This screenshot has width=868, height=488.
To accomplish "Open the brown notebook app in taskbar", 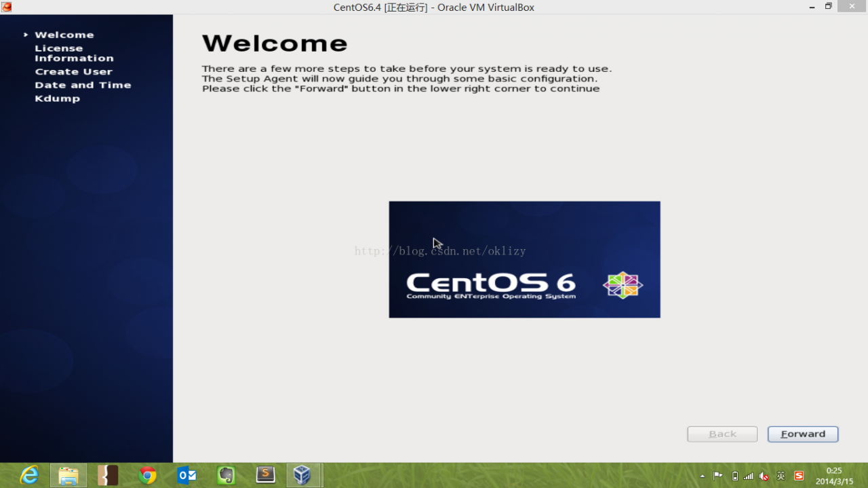I will [x=108, y=475].
